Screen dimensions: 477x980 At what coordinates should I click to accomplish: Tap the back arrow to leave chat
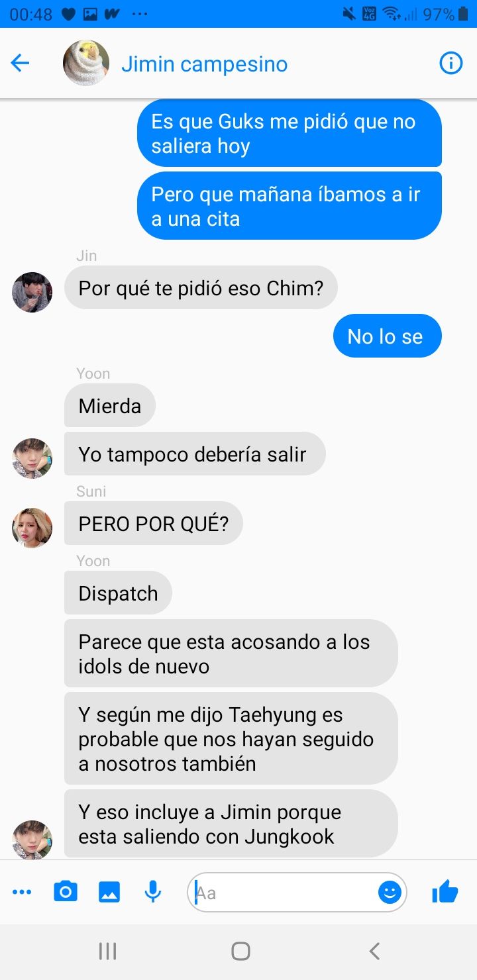21,64
